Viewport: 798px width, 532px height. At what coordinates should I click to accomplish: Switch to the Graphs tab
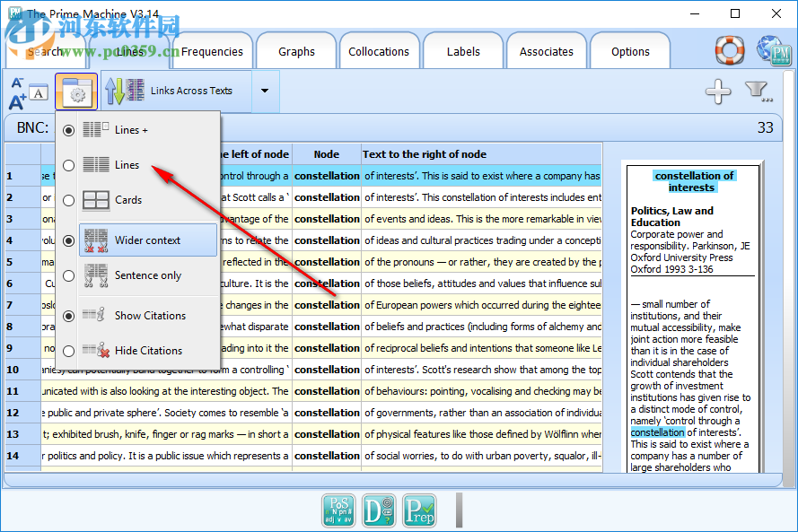coord(296,51)
